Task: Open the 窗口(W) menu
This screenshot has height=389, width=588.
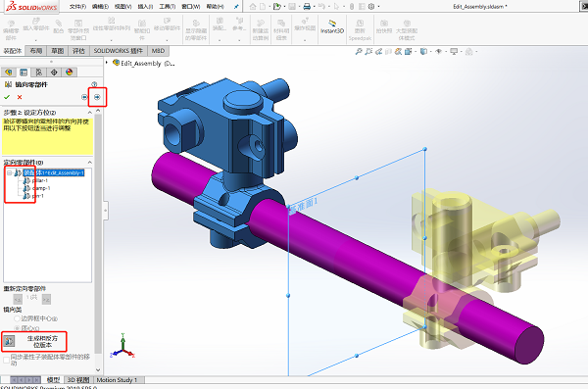Action: click(190, 7)
